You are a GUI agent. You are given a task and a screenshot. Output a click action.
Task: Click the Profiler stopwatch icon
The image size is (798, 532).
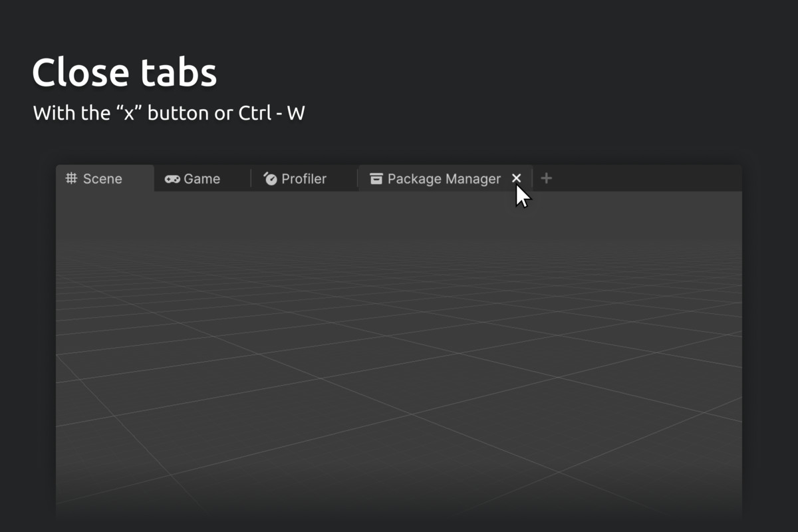pos(270,178)
